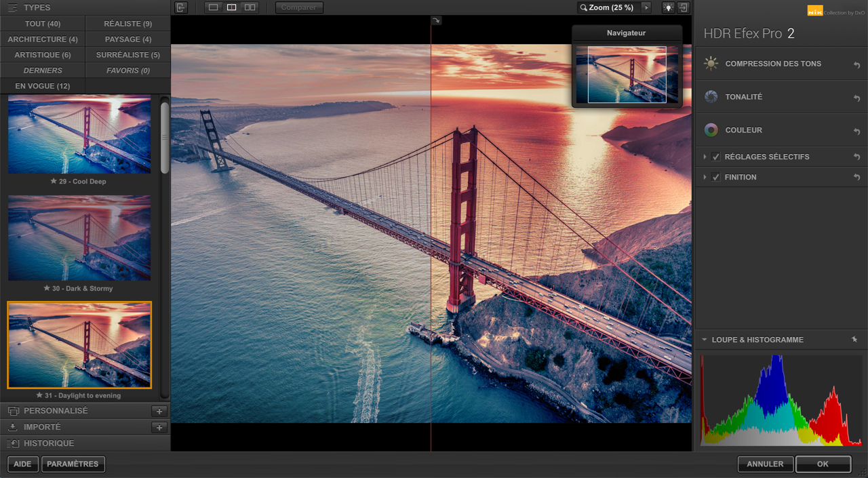
Task: Expand the Réglages sélectifs section
Action: click(705, 157)
